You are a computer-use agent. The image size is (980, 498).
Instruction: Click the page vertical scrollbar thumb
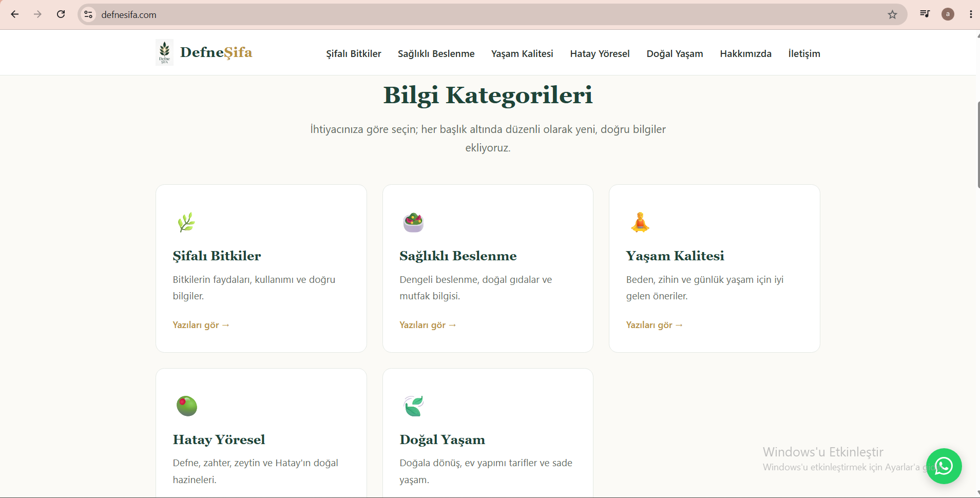(x=978, y=145)
